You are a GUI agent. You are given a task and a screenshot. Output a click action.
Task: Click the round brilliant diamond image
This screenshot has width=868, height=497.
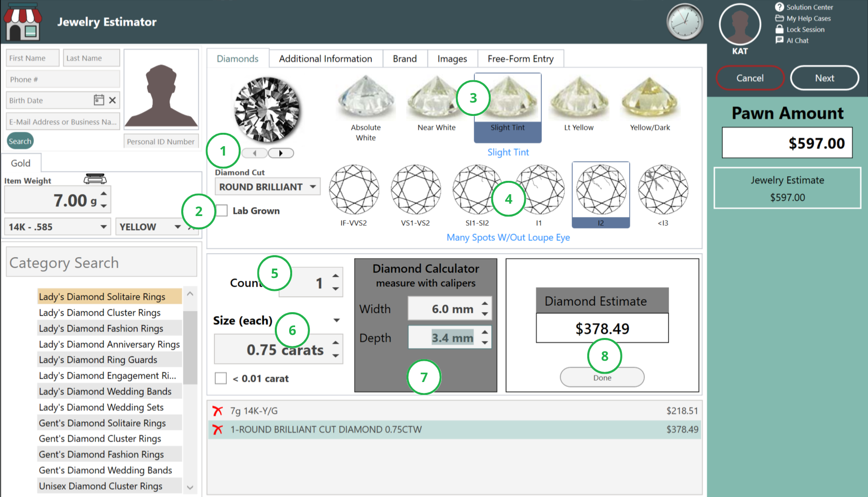click(267, 110)
